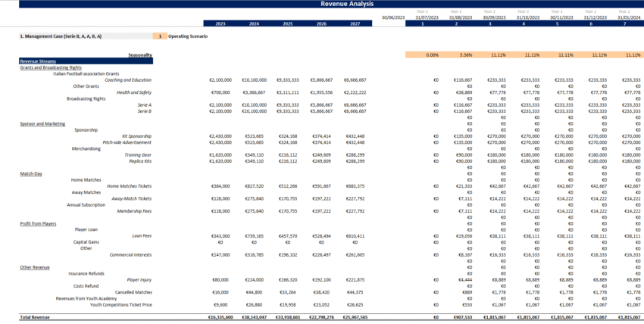
Task: Click the 'Revenue Streams' section header
Action: pos(86,61)
